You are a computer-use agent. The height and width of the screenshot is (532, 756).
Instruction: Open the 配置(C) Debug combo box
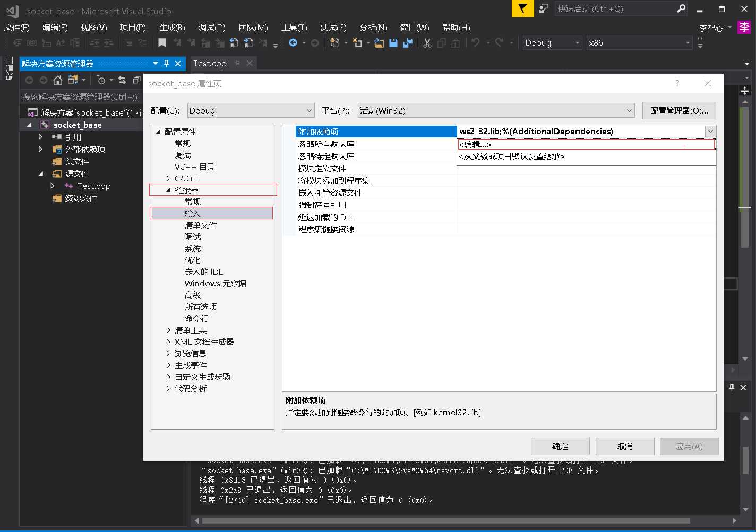coord(251,110)
